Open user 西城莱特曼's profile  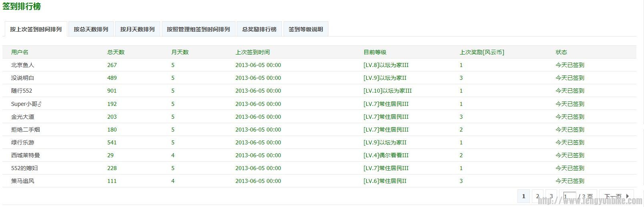pyautogui.click(x=25, y=155)
